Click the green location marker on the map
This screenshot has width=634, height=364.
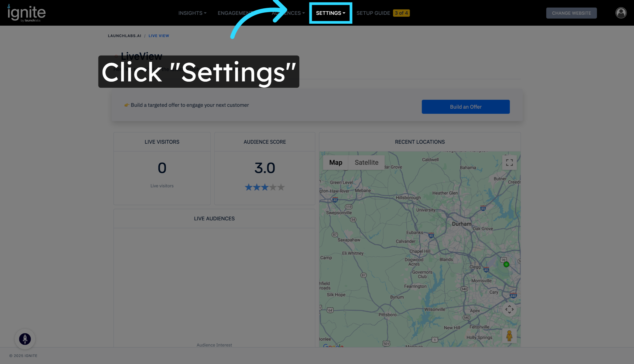pyautogui.click(x=506, y=265)
